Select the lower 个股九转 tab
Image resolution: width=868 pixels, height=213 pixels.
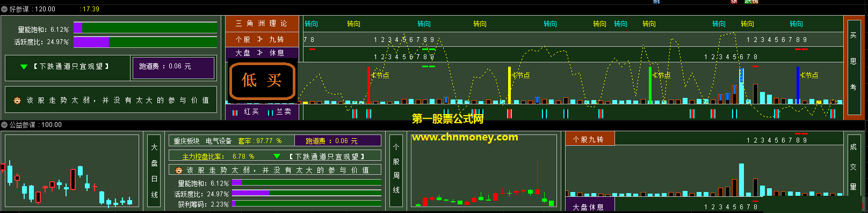click(589, 139)
